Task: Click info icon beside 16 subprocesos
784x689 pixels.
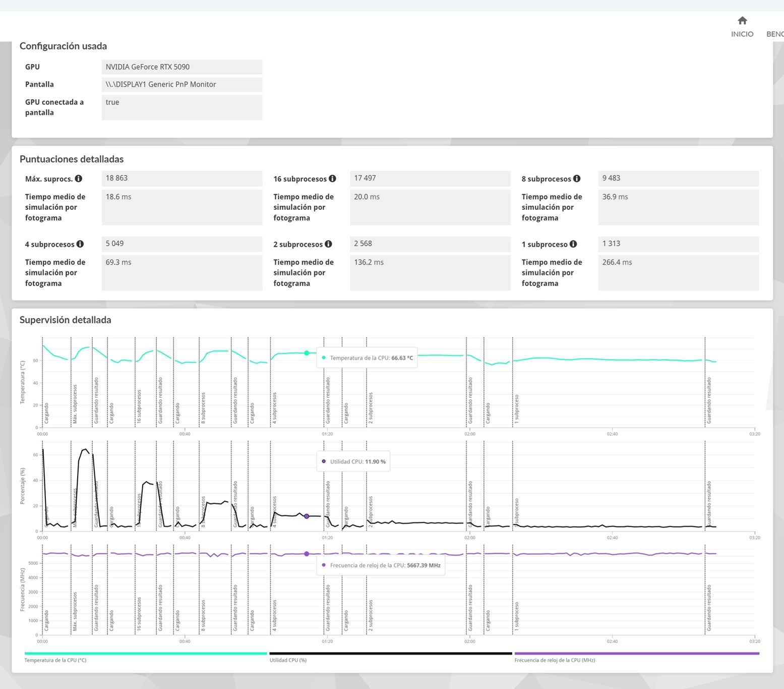Action: 332,179
